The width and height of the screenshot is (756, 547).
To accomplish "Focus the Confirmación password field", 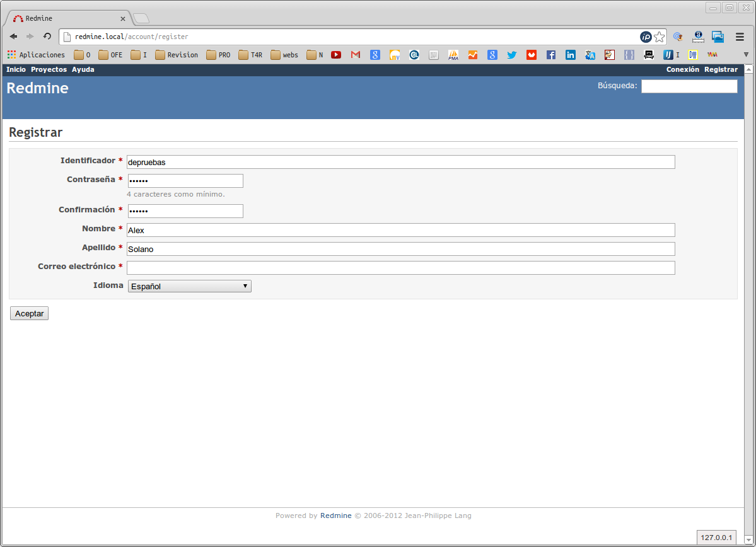I will coord(185,211).
